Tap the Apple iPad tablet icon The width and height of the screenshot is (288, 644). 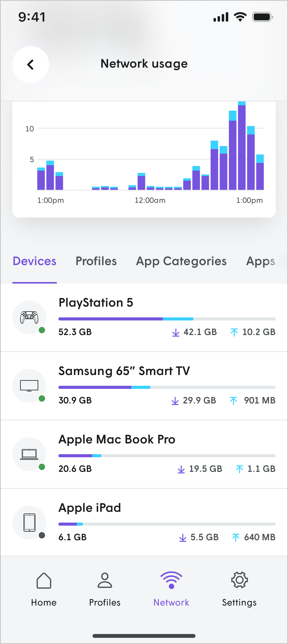click(29, 522)
